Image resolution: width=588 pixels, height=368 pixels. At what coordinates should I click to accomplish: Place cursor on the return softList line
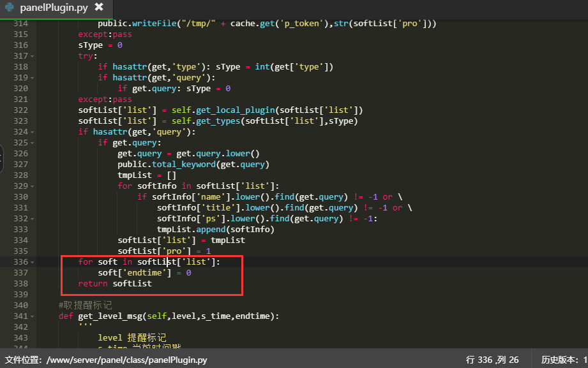[115, 284]
